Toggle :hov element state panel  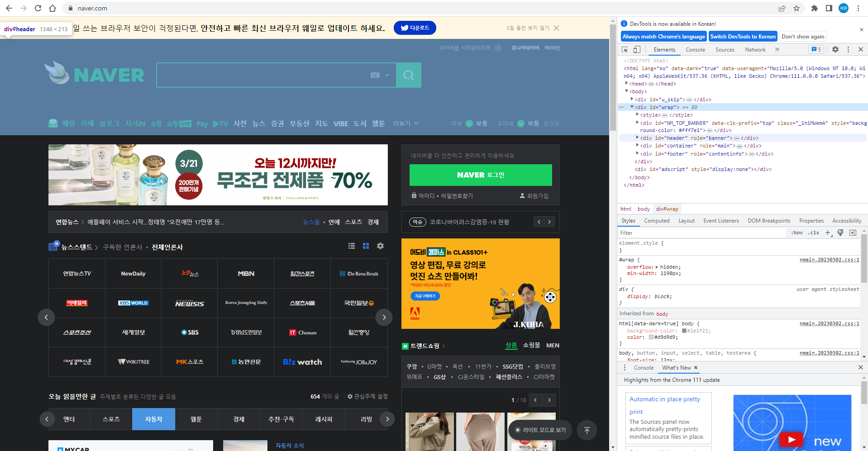[796, 233]
